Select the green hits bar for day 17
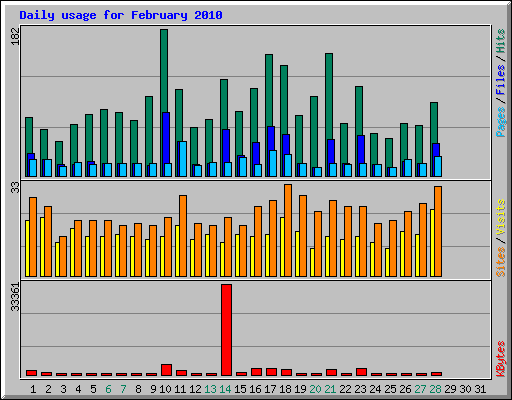 [269, 90]
